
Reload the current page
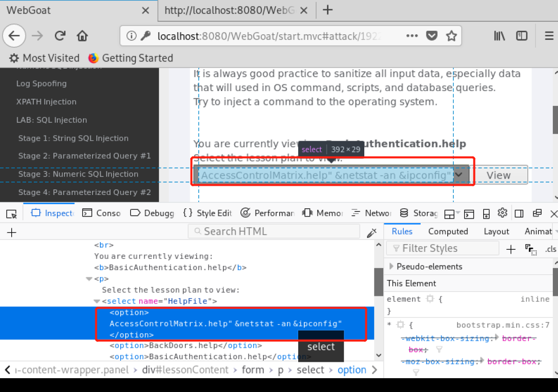(x=60, y=36)
